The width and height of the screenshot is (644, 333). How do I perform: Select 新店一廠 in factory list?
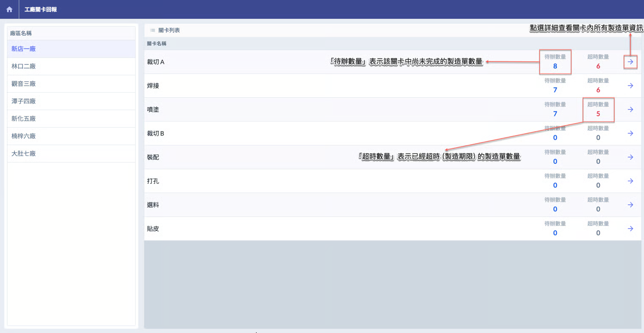click(24, 49)
